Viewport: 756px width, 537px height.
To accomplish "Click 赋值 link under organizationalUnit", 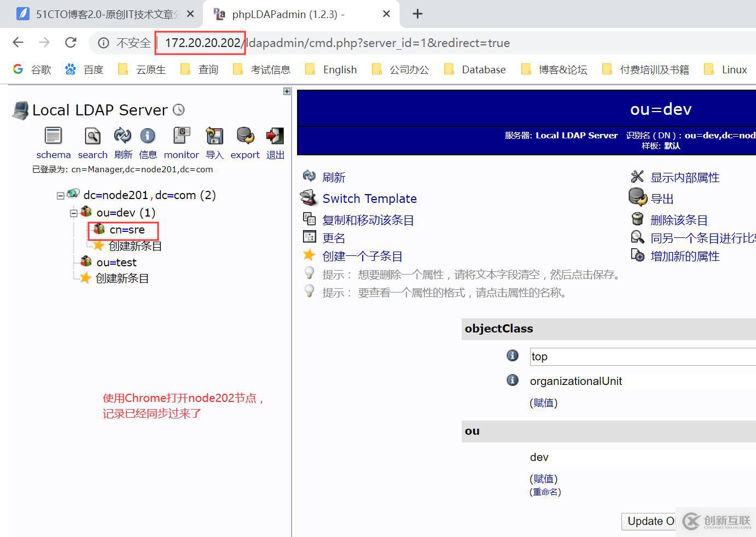I will (544, 402).
